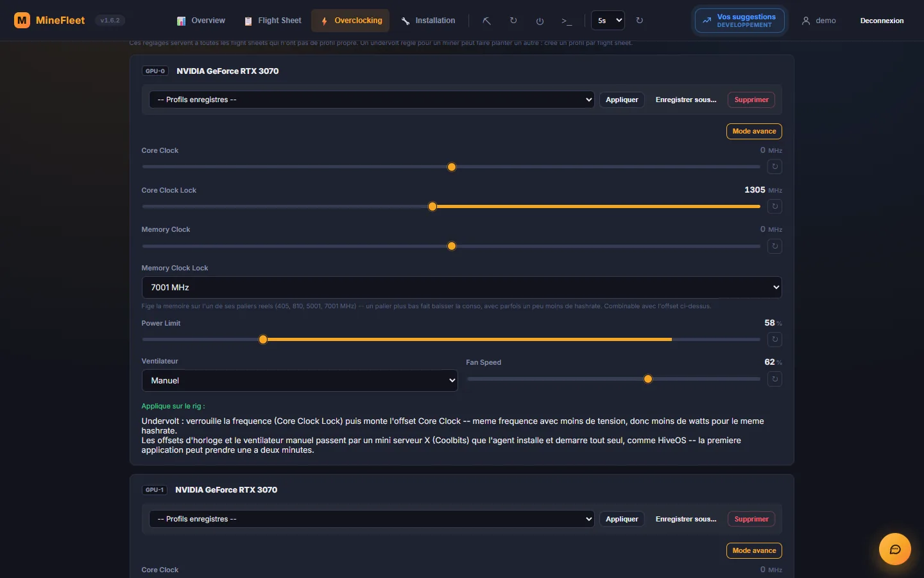
Task: Click Appliquer for the GPU-0 profile
Action: pyautogui.click(x=622, y=100)
